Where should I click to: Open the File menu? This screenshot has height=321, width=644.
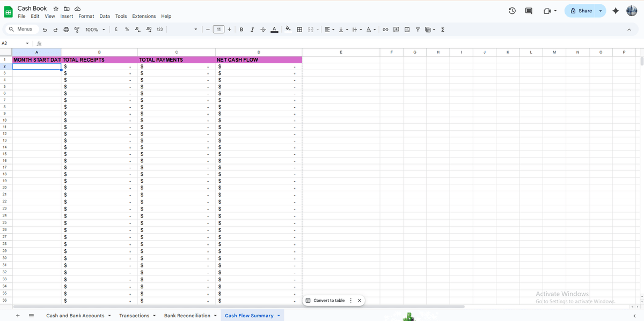(21, 16)
